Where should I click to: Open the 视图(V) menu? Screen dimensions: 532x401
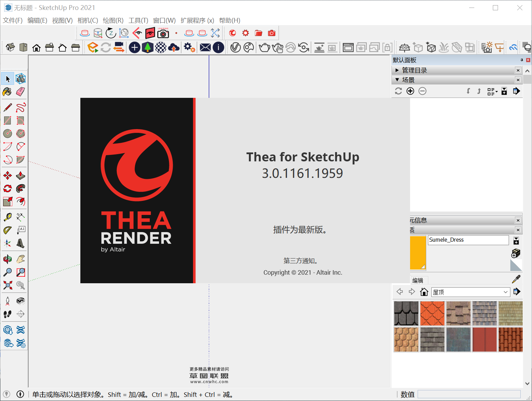[63, 21]
